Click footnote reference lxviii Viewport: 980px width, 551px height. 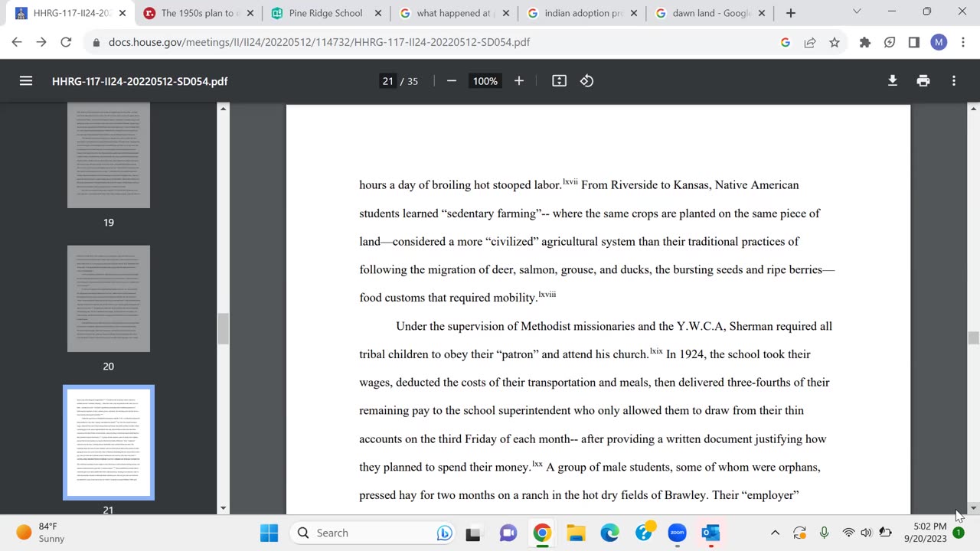(547, 294)
